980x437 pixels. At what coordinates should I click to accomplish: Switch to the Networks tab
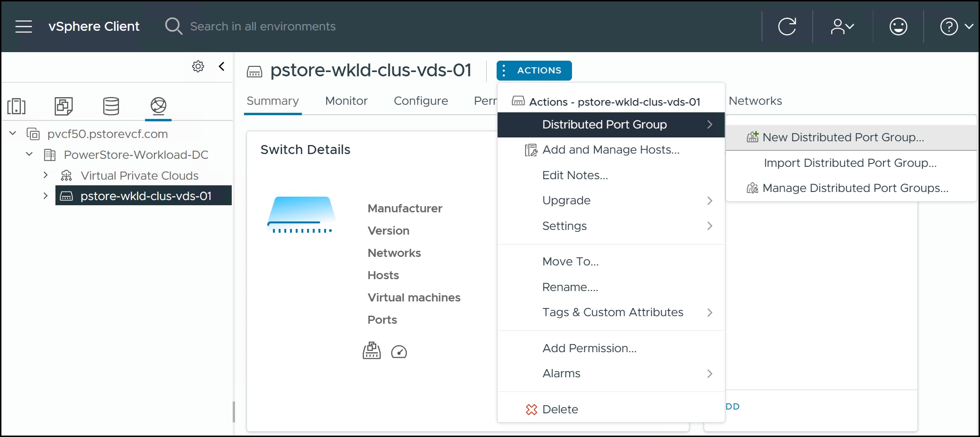point(755,101)
